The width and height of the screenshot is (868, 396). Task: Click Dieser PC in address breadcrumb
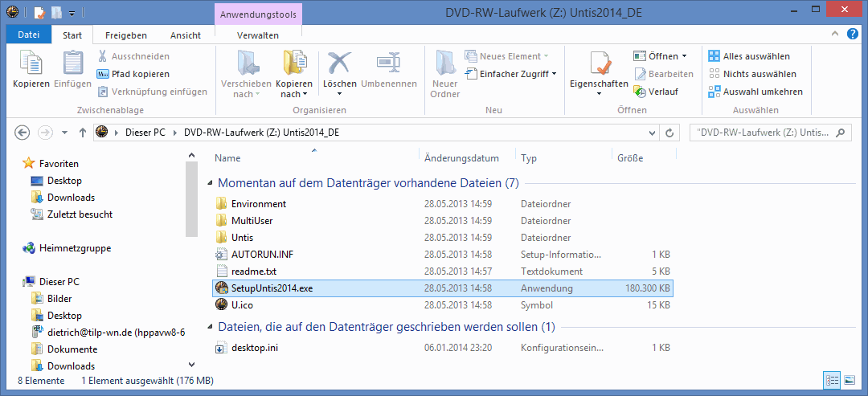click(x=147, y=133)
